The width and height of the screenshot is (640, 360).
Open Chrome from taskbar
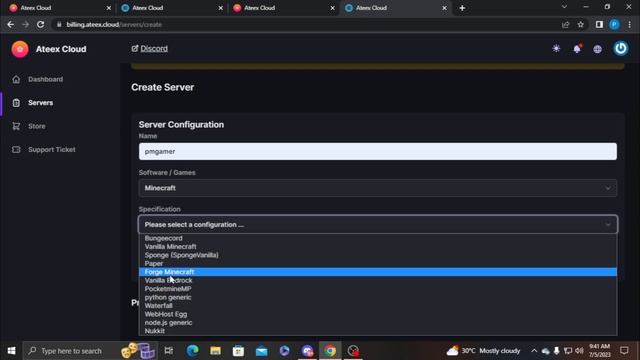click(x=330, y=351)
